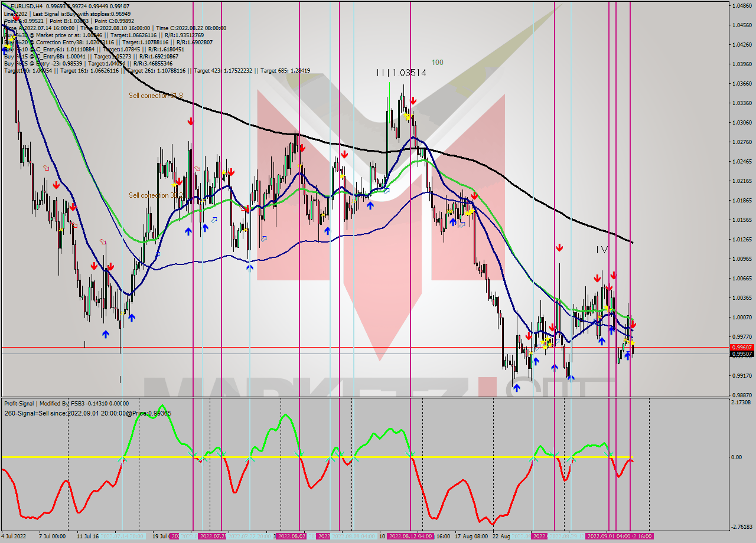Click the magenta '2022.07.25' time marker
This screenshot has width=756, height=543.
(x=213, y=536)
